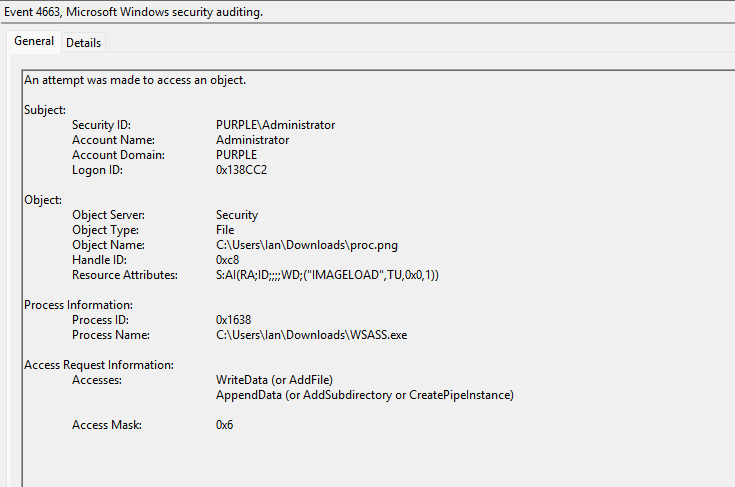Click the Process ID value 0x1638
Screen dimensions: 735x487
click(x=233, y=320)
